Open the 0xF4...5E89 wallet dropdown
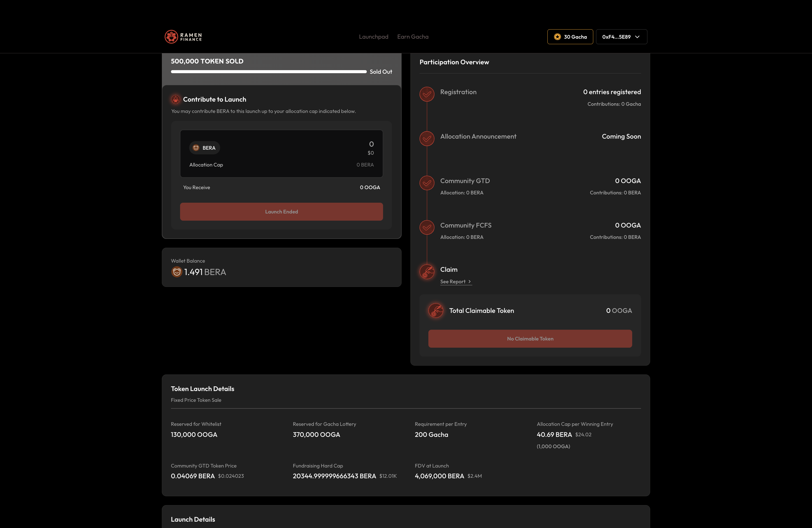 (621, 37)
